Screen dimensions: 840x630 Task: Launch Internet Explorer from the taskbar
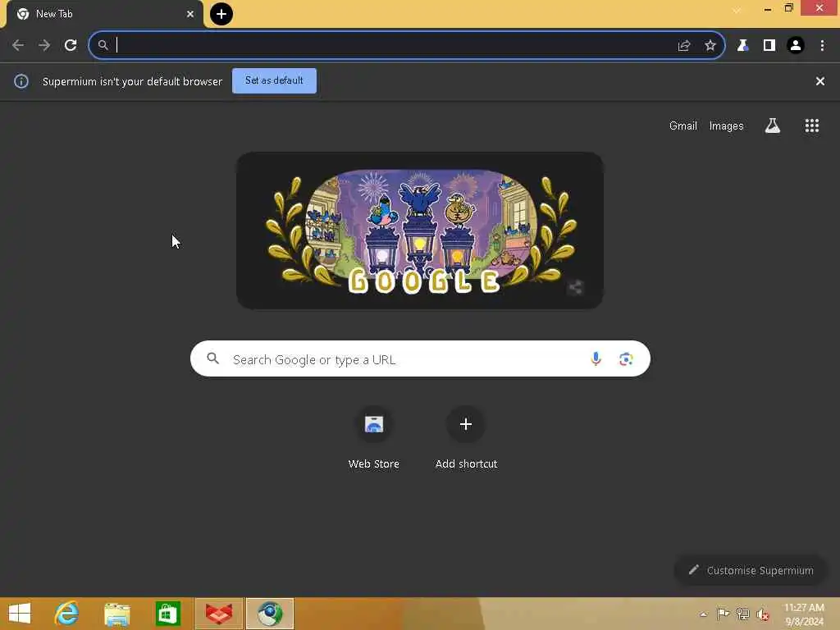coord(66,614)
